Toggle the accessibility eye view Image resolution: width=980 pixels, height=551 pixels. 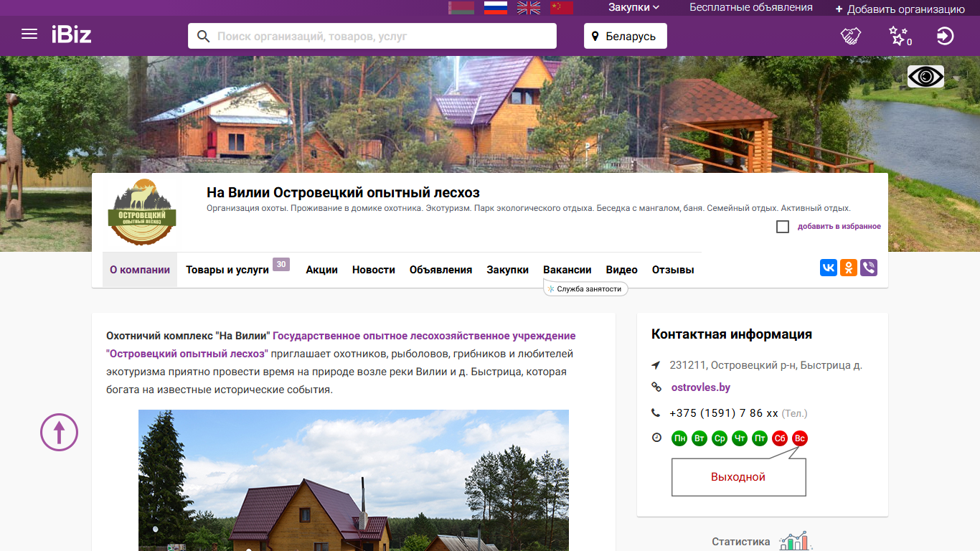tap(925, 76)
